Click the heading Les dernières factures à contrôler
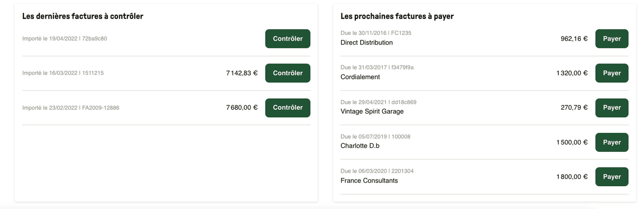Screen dimensions: 644x209 pyautogui.click(x=83, y=16)
